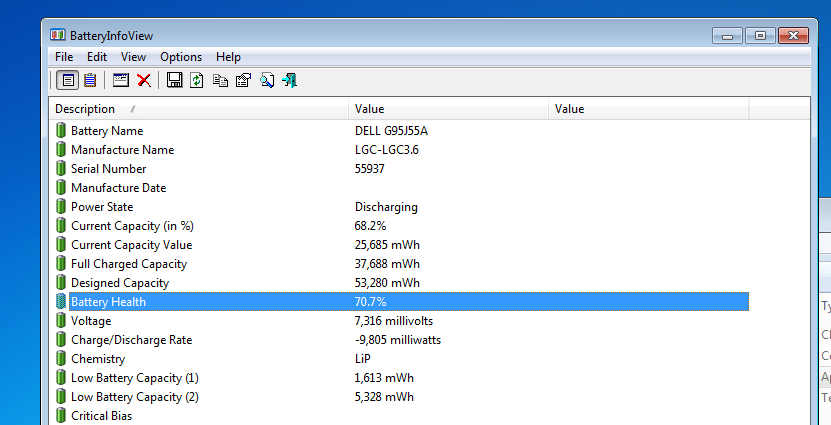Click the value DELL G95J55A
831x425 pixels.
point(391,131)
